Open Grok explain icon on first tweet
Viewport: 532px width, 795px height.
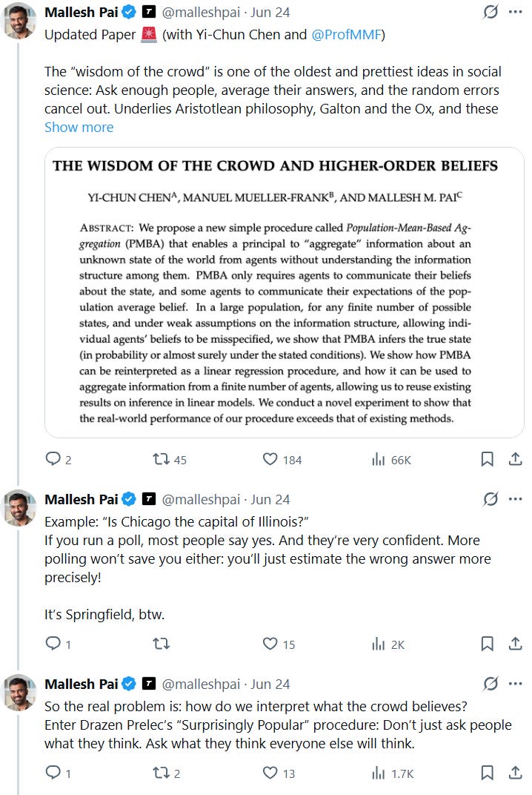[x=491, y=12]
